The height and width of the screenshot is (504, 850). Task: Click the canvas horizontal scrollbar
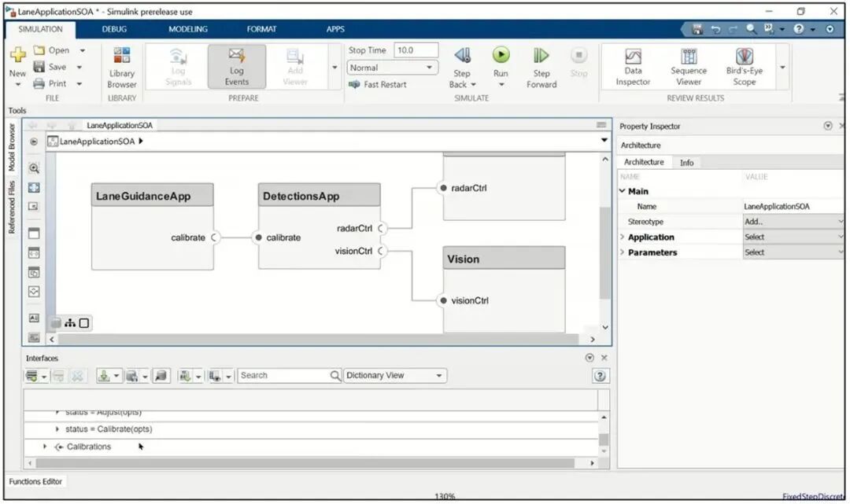point(318,340)
